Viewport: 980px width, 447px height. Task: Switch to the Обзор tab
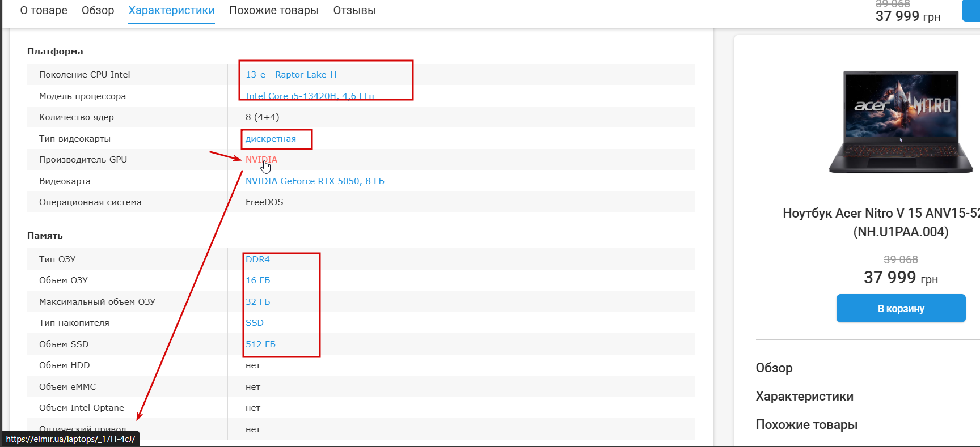98,11
